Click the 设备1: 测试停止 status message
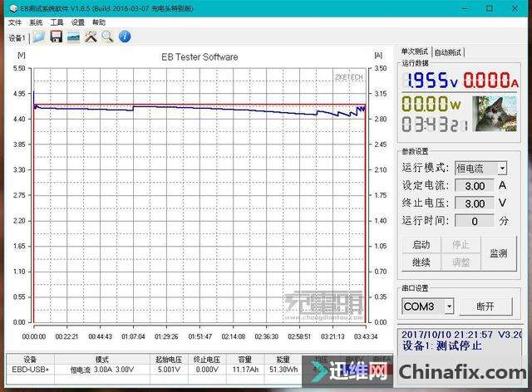The image size is (532, 392). (x=441, y=345)
